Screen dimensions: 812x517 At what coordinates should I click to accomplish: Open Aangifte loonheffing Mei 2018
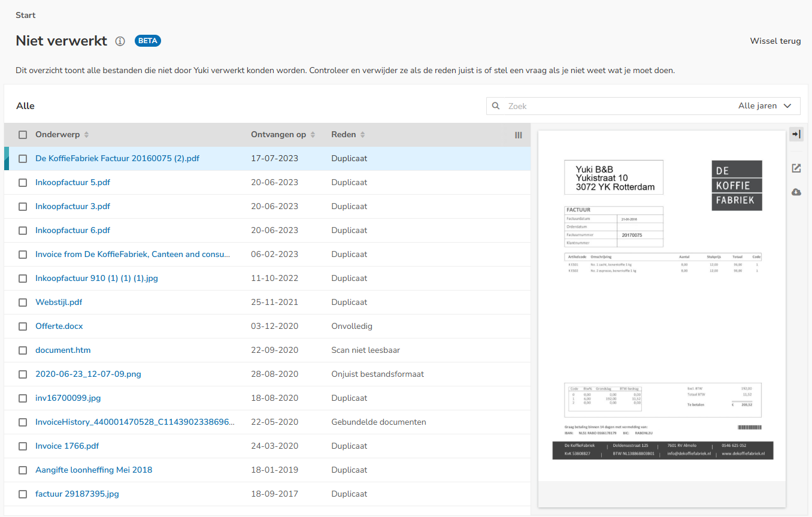point(93,470)
